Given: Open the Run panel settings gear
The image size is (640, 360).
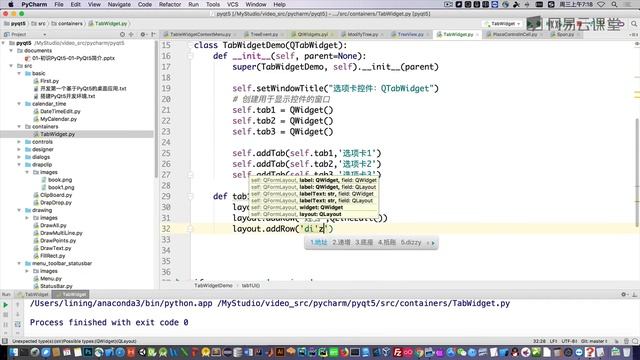Looking at the screenshot, I should [624, 294].
